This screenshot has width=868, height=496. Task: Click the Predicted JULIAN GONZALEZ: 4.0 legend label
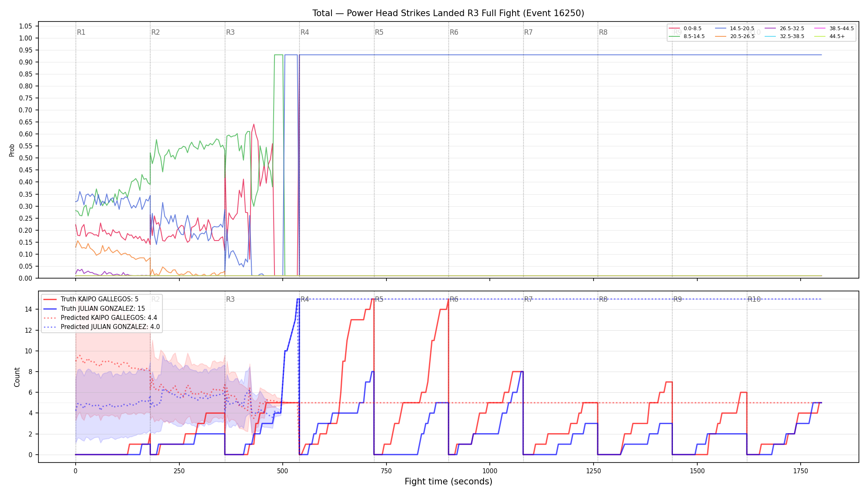click(110, 327)
